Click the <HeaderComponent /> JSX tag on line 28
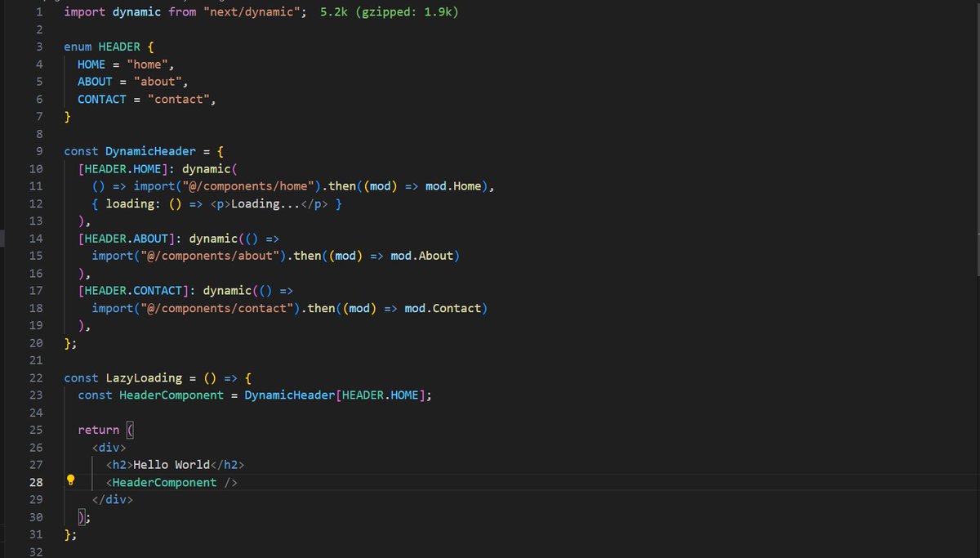The width and height of the screenshot is (980, 558). (171, 482)
